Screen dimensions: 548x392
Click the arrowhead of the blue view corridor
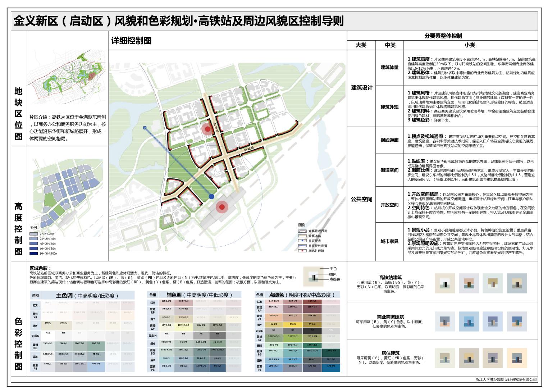(x=145, y=128)
